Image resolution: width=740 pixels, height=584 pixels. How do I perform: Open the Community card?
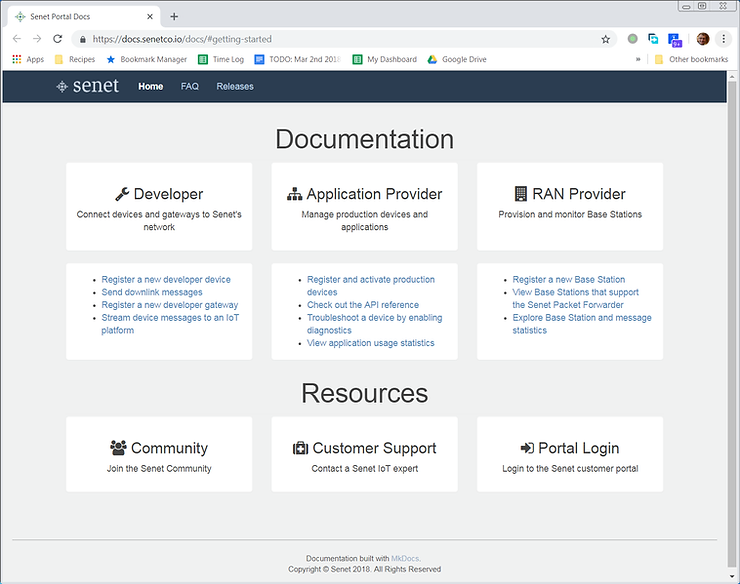[159, 454]
